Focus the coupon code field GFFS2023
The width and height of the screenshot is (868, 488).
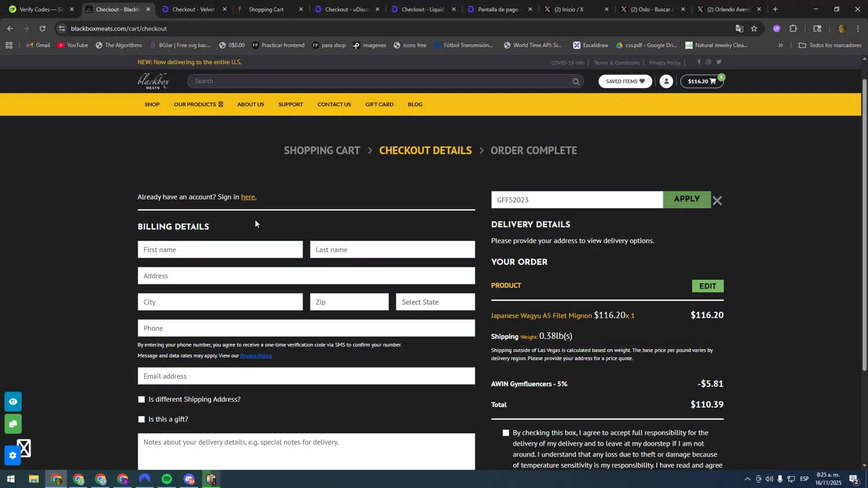[577, 200]
